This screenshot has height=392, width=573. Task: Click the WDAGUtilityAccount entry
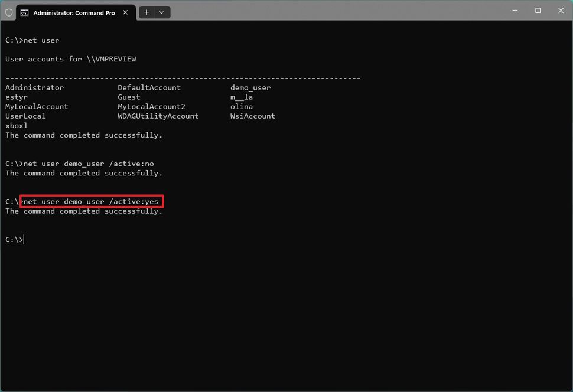click(158, 116)
